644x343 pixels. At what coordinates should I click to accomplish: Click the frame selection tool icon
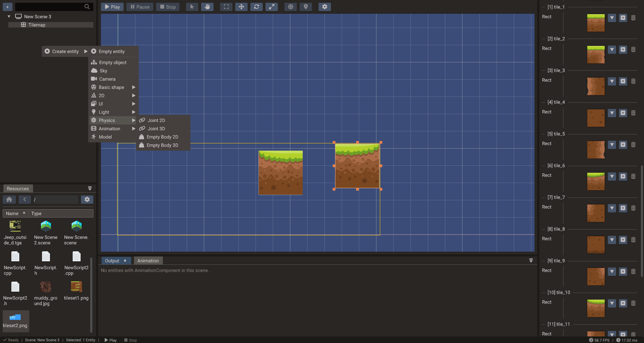[x=226, y=7]
